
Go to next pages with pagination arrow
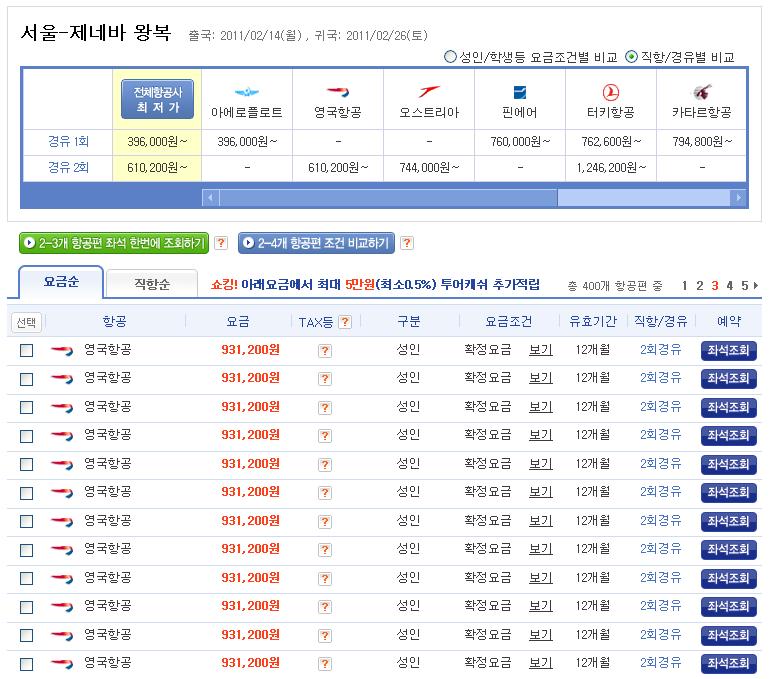tap(756, 286)
